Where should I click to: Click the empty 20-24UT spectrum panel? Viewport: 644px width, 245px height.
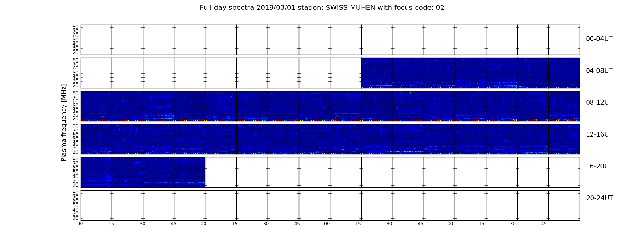(330, 205)
